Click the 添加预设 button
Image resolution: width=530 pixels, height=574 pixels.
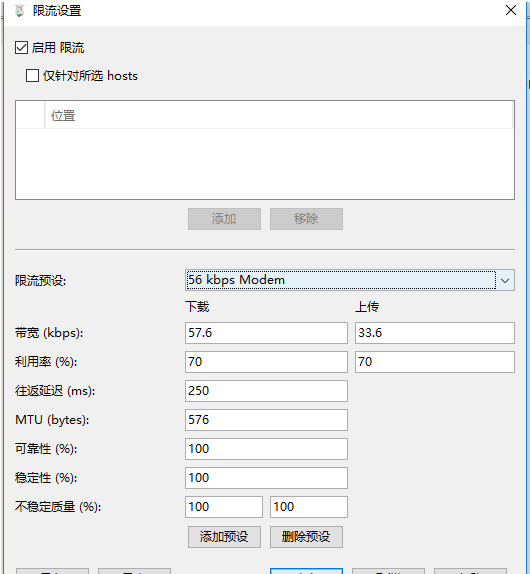(224, 537)
